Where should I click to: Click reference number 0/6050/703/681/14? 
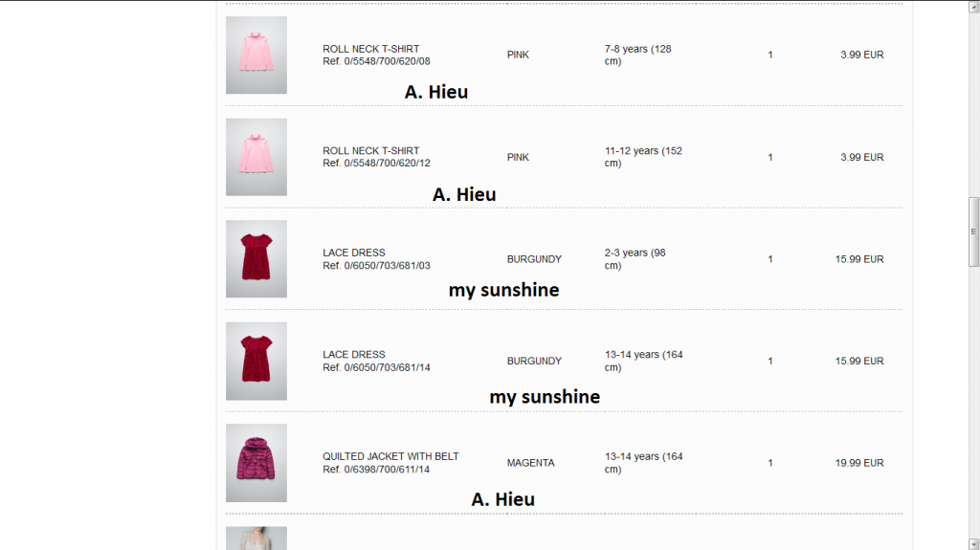pyautogui.click(x=377, y=367)
